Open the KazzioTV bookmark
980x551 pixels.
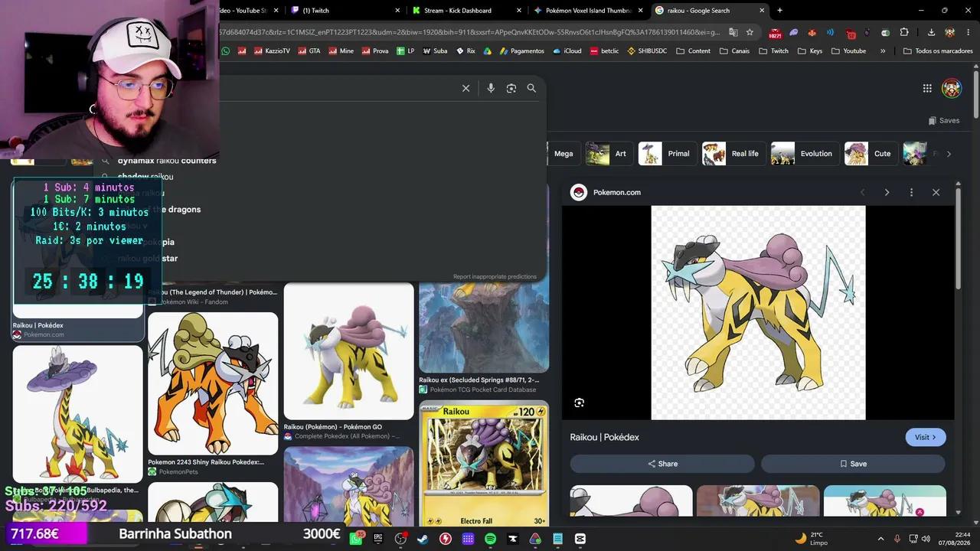click(x=272, y=51)
